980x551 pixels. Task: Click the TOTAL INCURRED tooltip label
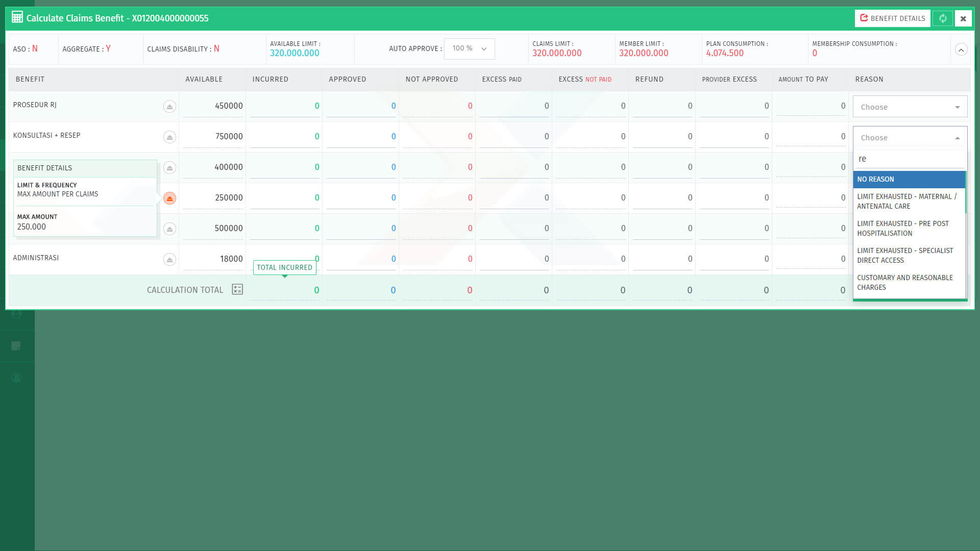pyautogui.click(x=284, y=267)
